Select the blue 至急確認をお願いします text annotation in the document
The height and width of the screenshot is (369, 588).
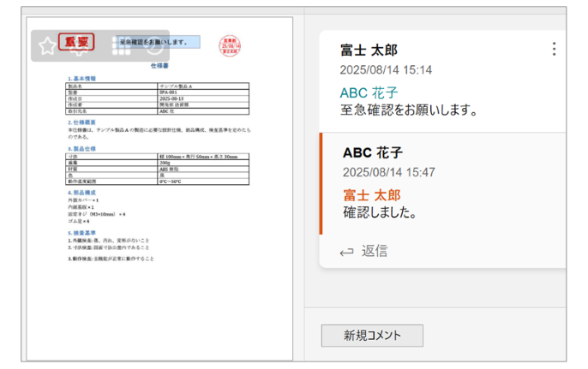click(158, 42)
